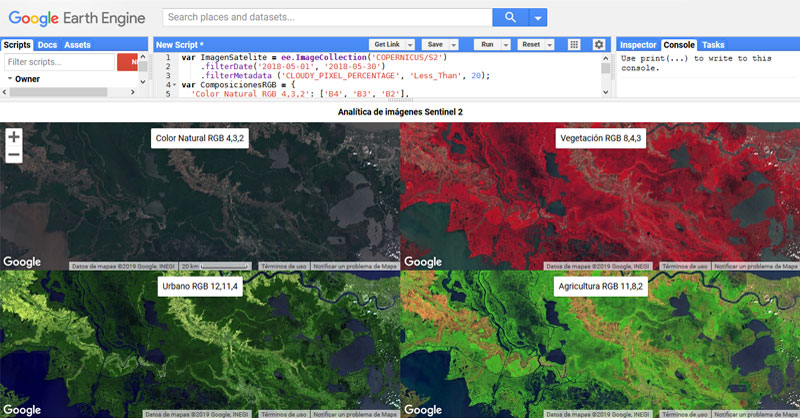Click Google logo on Color Natural map
Image resolution: width=800 pixels, height=418 pixels.
(x=22, y=262)
